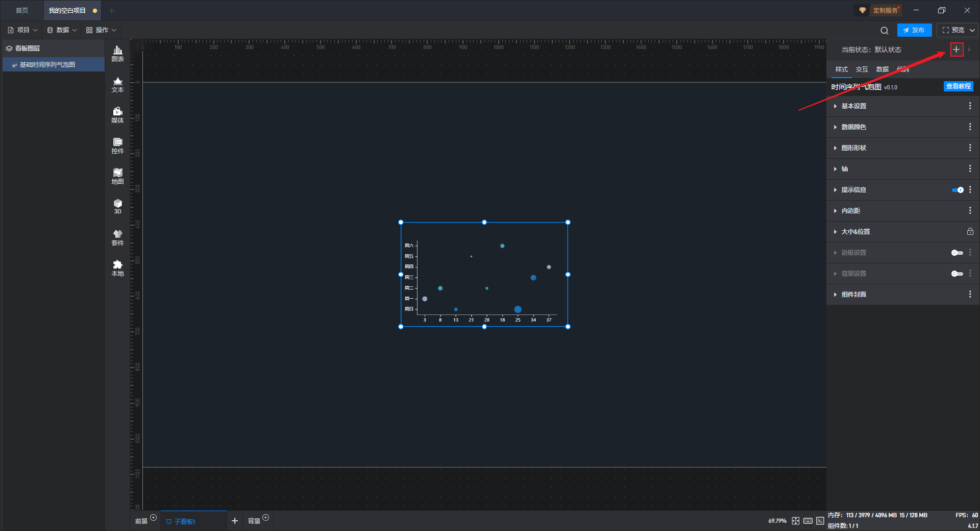This screenshot has width=980, height=531.
Task: Open the 媒体 media component panel
Action: (x=117, y=115)
